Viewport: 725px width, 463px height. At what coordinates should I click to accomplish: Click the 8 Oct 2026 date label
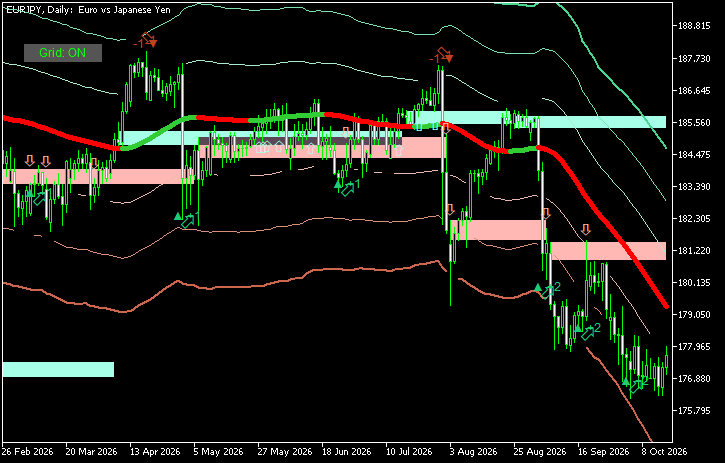pos(664,452)
